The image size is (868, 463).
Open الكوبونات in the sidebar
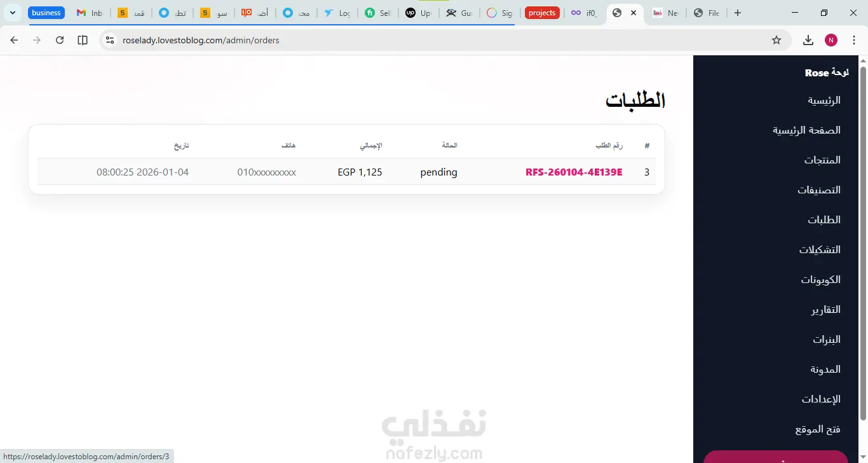click(821, 280)
